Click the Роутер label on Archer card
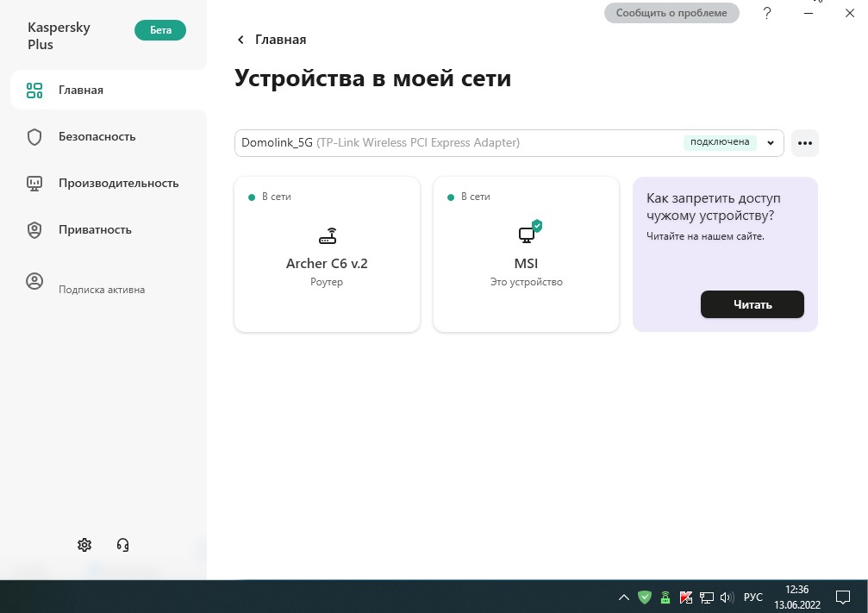 coord(327,282)
